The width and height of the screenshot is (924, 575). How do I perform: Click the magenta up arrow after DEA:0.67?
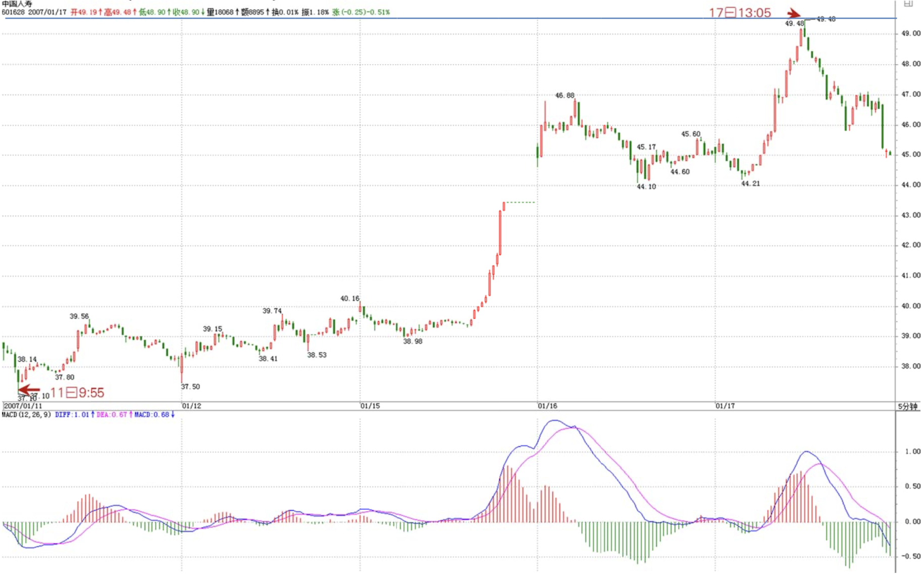(131, 415)
